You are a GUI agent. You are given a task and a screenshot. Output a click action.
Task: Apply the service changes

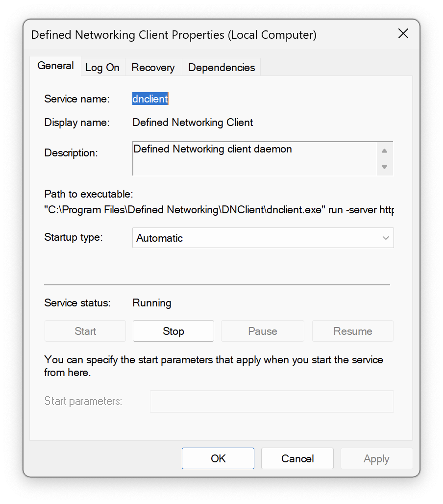376,458
